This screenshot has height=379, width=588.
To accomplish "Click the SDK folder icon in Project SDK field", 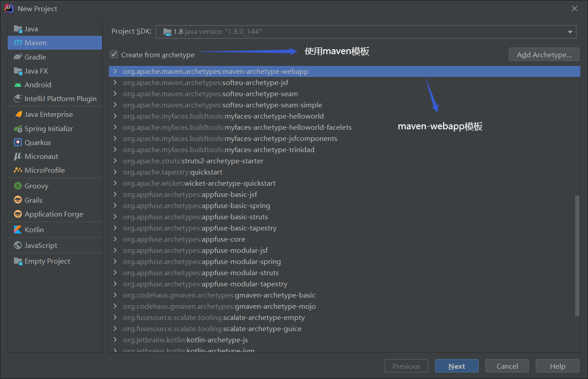I will coord(167,32).
